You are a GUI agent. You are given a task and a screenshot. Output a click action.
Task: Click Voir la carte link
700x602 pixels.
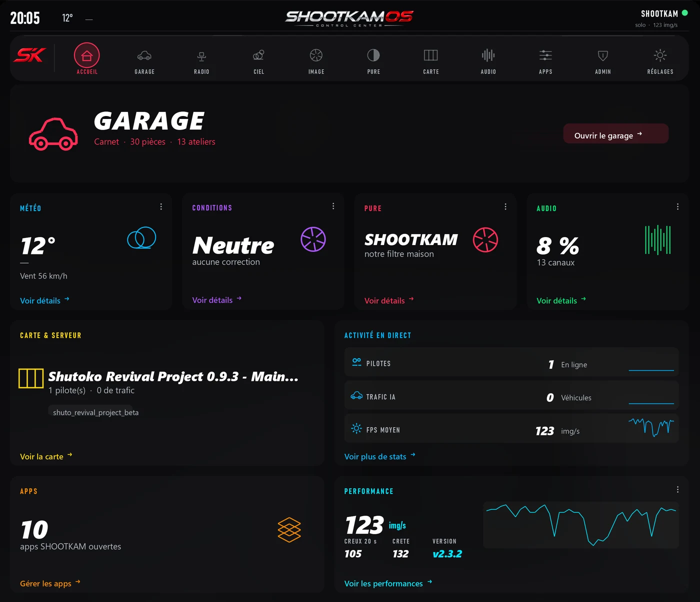(46, 456)
